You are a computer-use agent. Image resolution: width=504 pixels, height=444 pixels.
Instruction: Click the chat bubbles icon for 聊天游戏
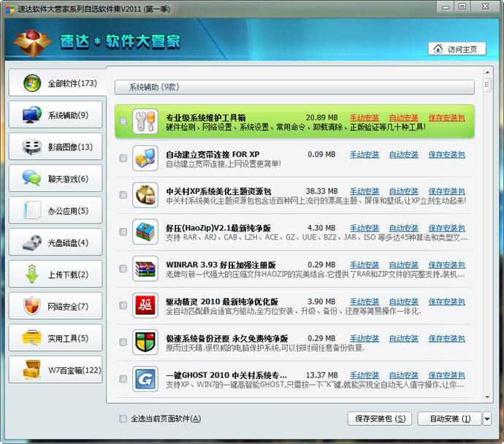click(x=31, y=178)
